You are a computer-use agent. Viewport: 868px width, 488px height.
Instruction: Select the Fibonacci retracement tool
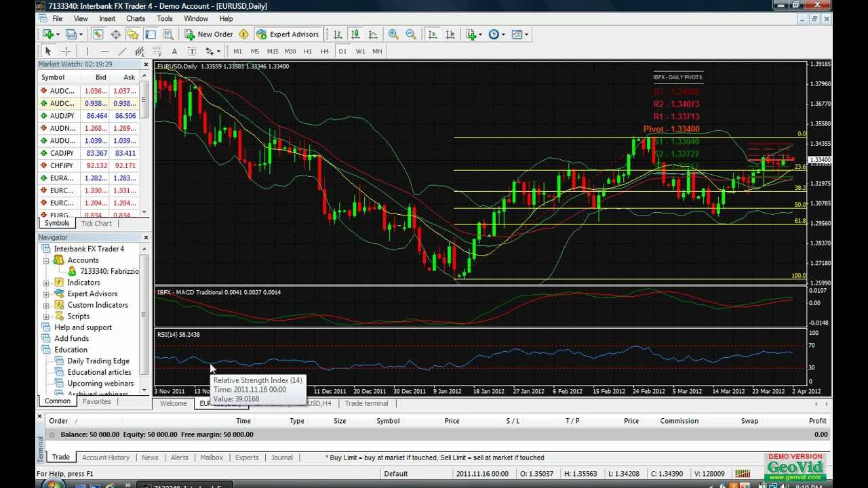pos(157,51)
